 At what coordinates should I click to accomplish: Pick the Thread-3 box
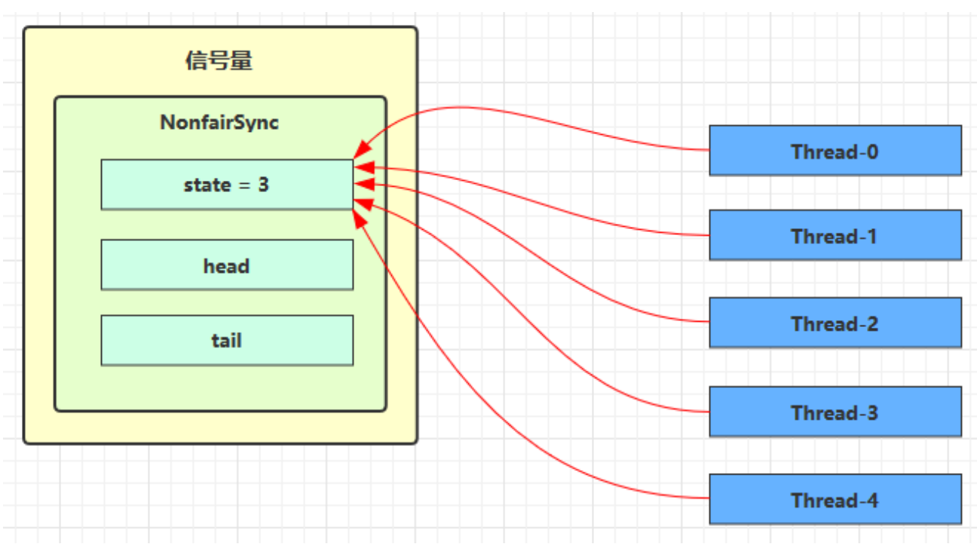(x=835, y=412)
